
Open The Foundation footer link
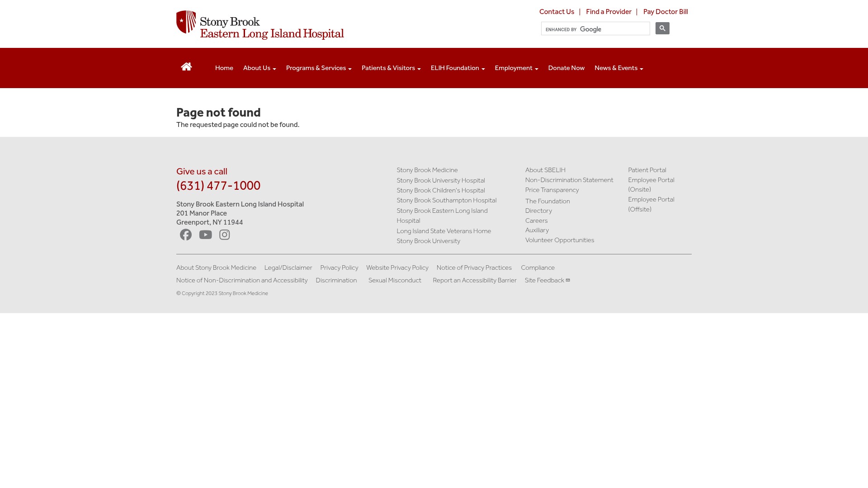pos(547,201)
